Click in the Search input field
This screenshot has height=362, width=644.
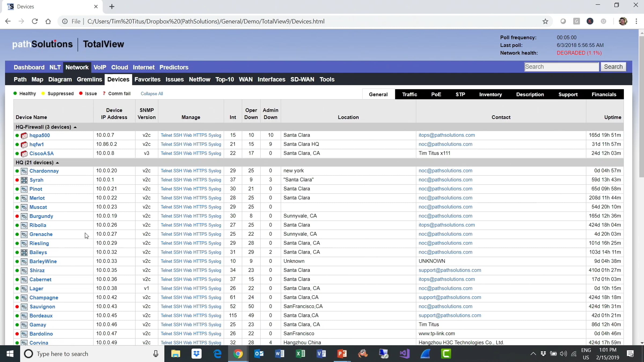click(x=561, y=67)
